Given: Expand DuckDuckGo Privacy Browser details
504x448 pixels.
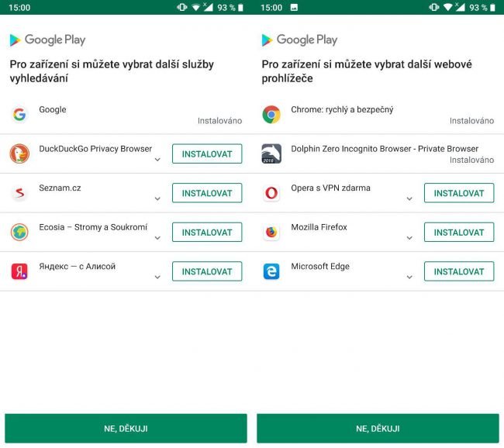Looking at the screenshot, I should [157, 160].
